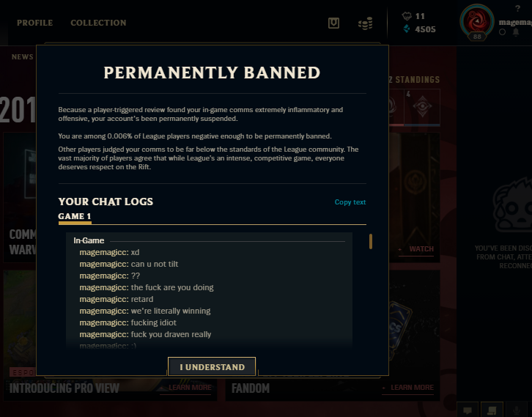532x417 pixels.
Task: Open the Collection tab
Action: (98, 23)
